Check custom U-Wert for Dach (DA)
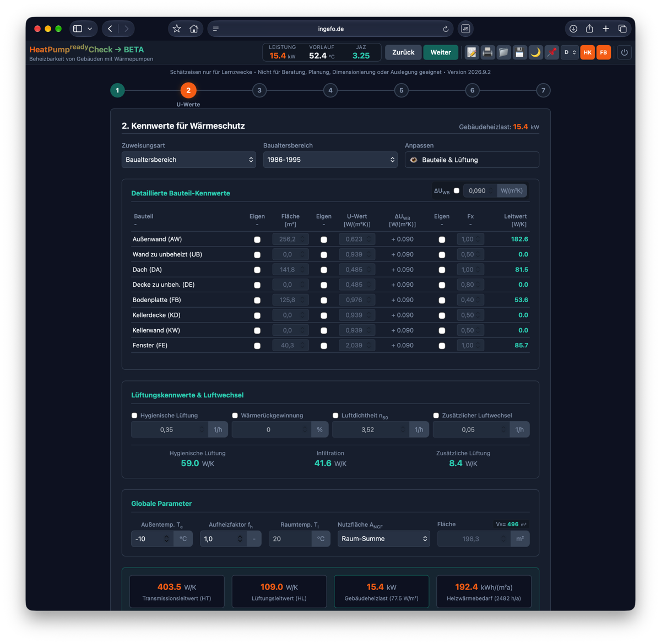 click(x=324, y=270)
